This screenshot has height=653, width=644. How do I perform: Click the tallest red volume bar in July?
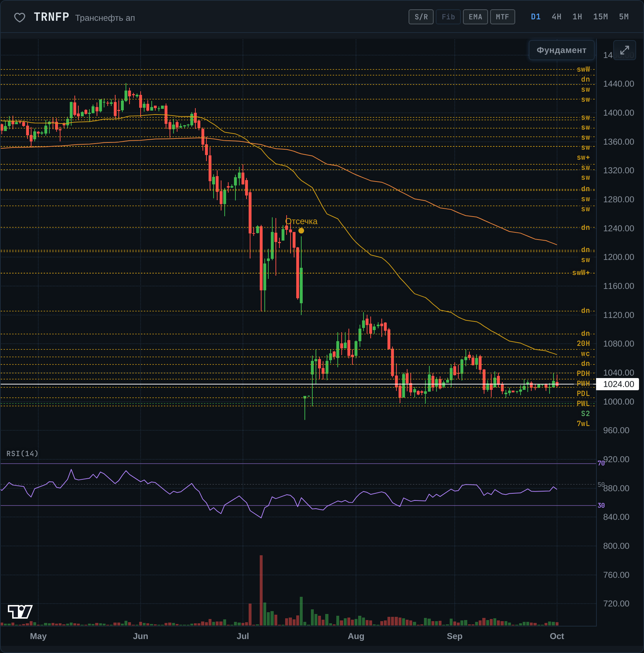pyautogui.click(x=261, y=590)
